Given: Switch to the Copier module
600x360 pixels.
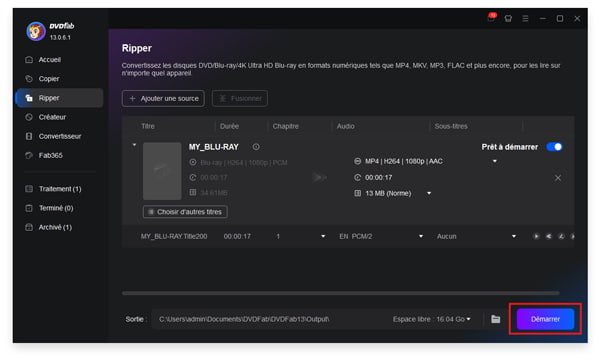Looking at the screenshot, I should click(49, 79).
